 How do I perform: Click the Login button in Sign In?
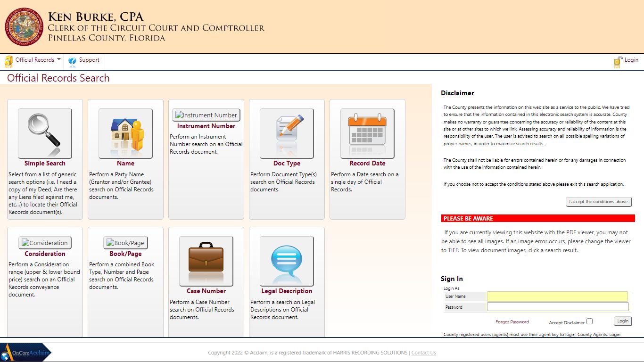pos(623,321)
